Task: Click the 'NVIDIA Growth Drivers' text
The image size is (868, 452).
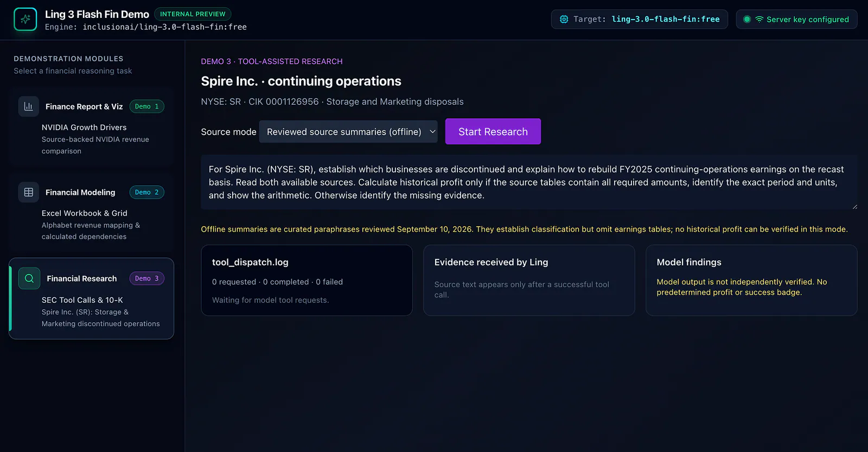Action: (84, 128)
